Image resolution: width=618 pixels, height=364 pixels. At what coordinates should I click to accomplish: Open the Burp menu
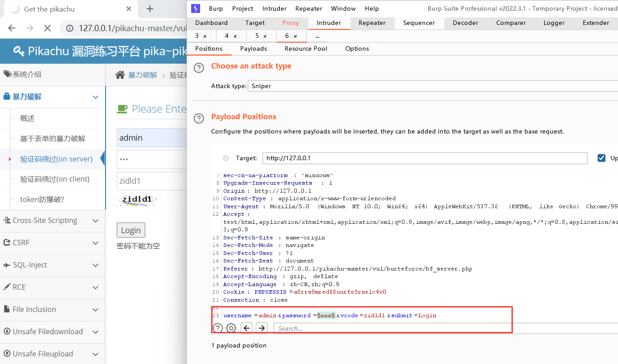216,8
